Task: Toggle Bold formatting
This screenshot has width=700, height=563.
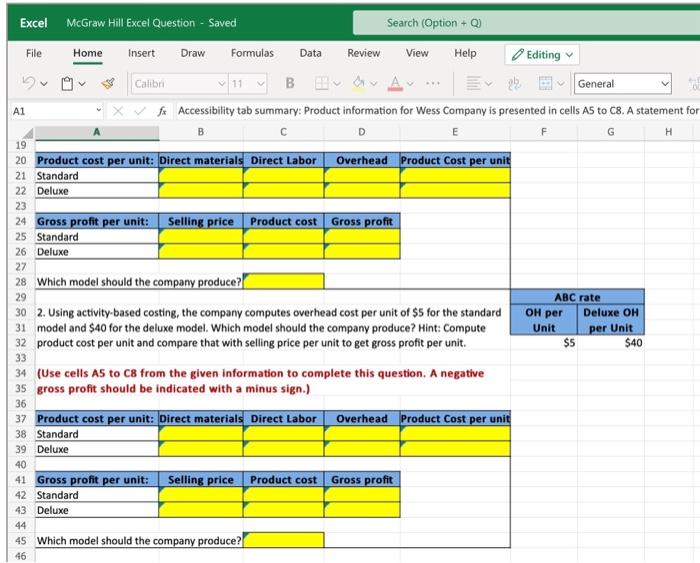Action: tap(290, 83)
